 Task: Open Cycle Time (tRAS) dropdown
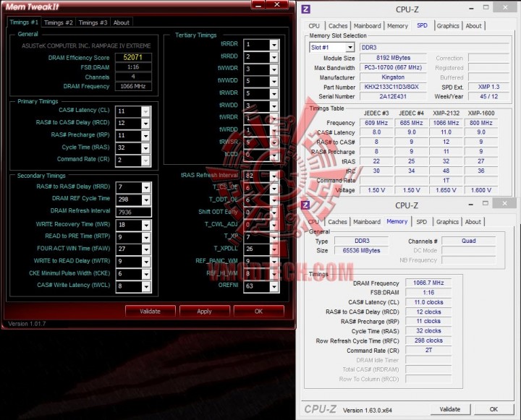click(145, 148)
